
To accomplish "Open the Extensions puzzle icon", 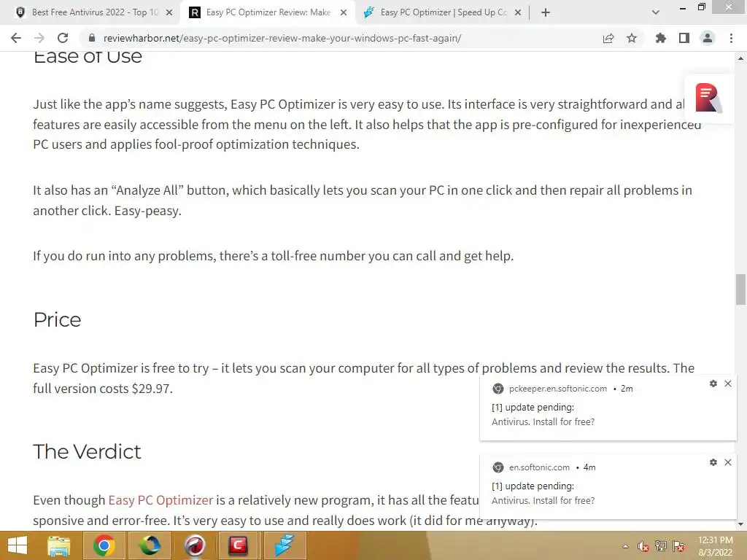I will (660, 38).
